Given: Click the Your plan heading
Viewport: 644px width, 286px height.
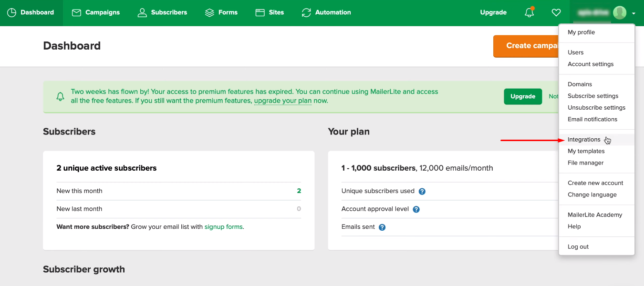Looking at the screenshot, I should (x=349, y=132).
